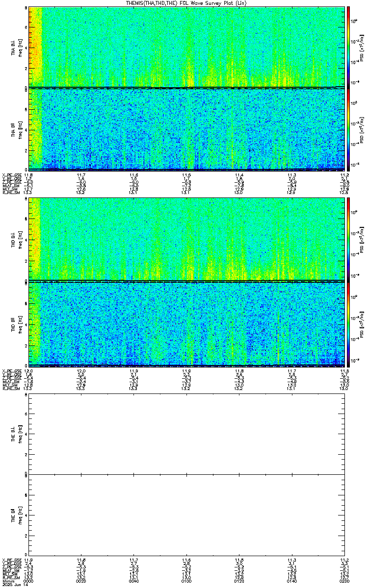
Task: Click the '0120' time tick label
Action: click(x=239, y=581)
